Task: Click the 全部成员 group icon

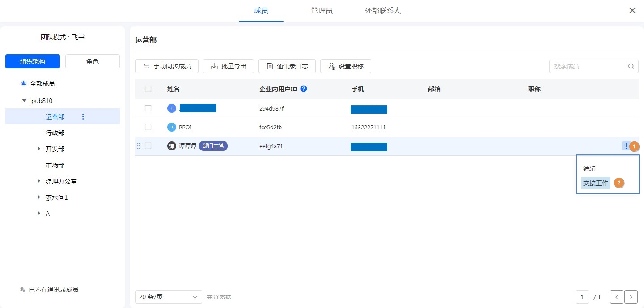Action: click(x=24, y=84)
